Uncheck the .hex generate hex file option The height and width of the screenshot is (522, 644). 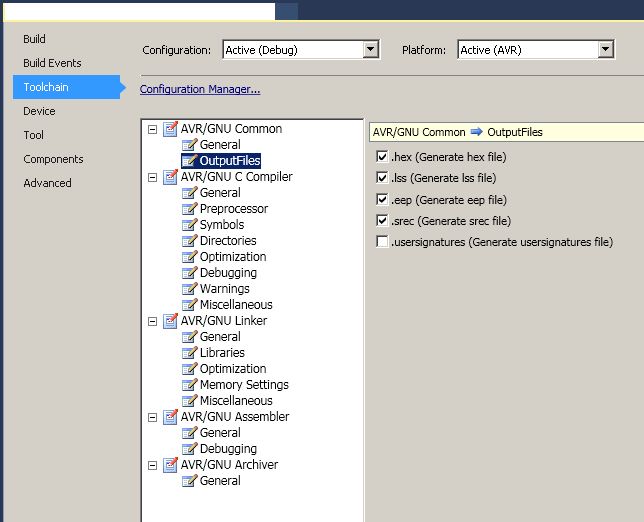point(382,157)
